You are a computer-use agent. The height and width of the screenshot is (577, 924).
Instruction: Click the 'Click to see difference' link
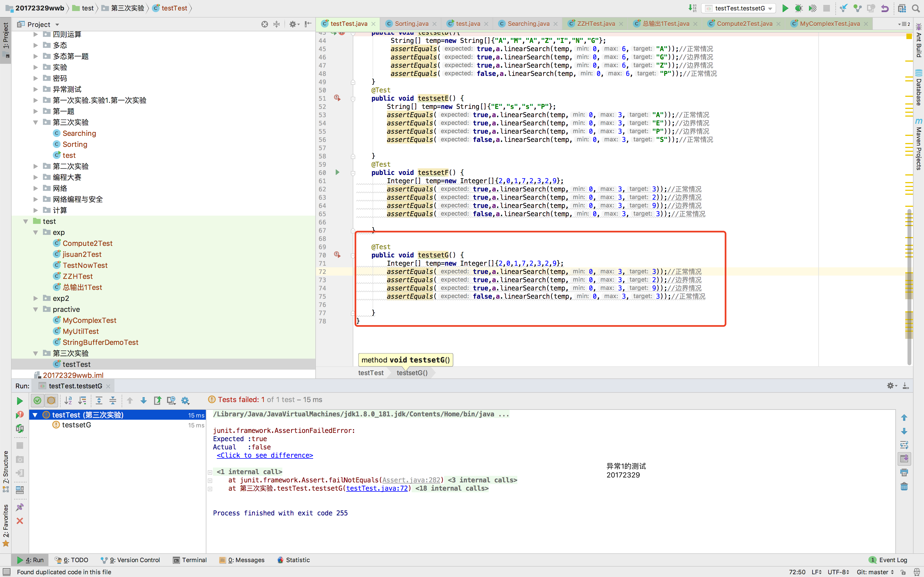point(265,455)
